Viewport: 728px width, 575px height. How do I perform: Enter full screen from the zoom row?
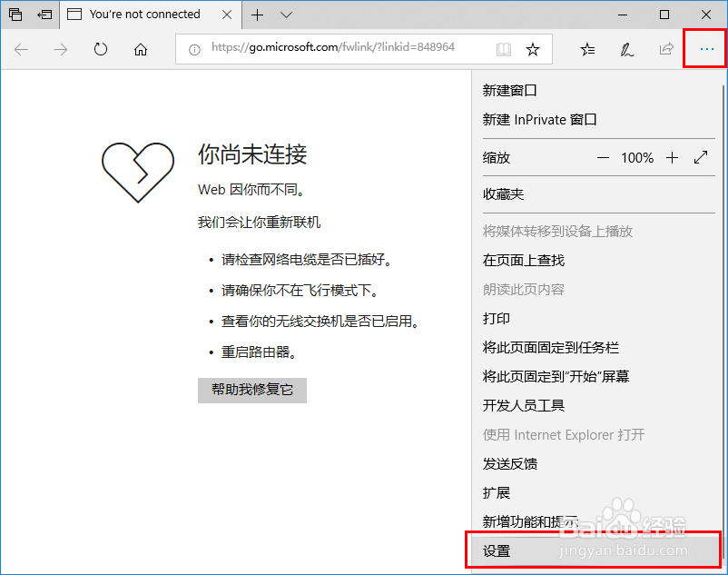[x=701, y=157]
